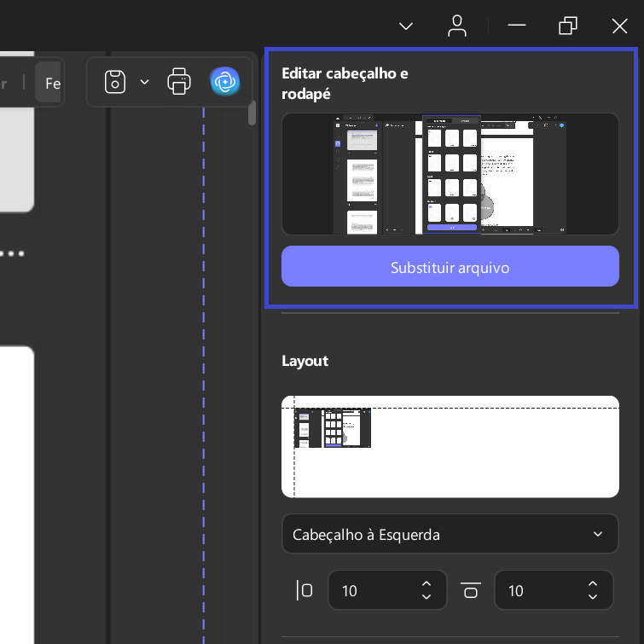Open the blue AI assistant icon

click(x=224, y=81)
